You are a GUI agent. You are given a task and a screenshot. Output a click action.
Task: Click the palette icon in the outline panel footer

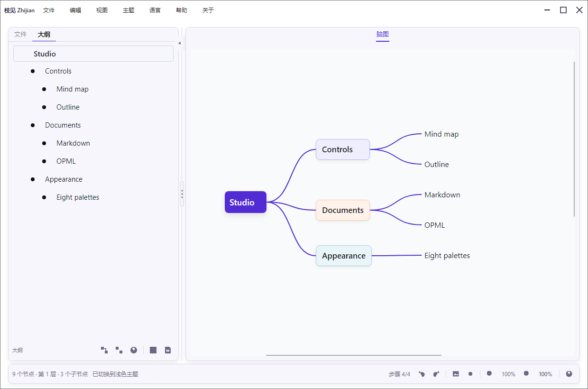tap(134, 350)
